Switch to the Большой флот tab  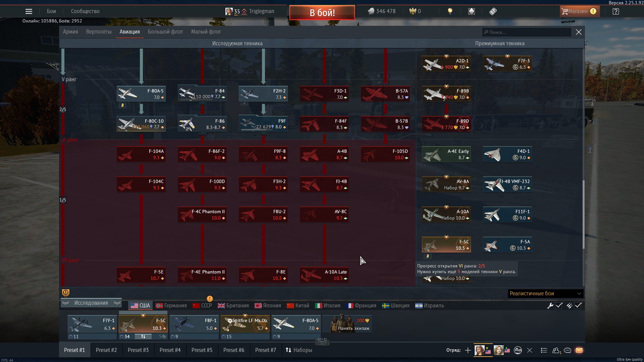click(165, 32)
